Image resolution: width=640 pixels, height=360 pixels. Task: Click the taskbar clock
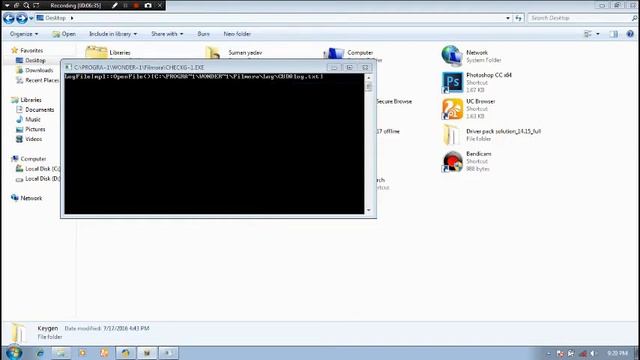617,353
